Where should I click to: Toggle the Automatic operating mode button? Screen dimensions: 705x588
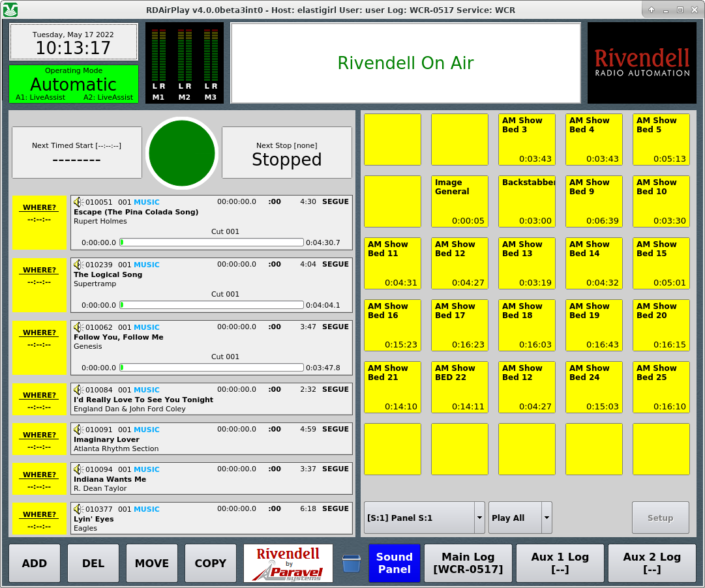(74, 84)
